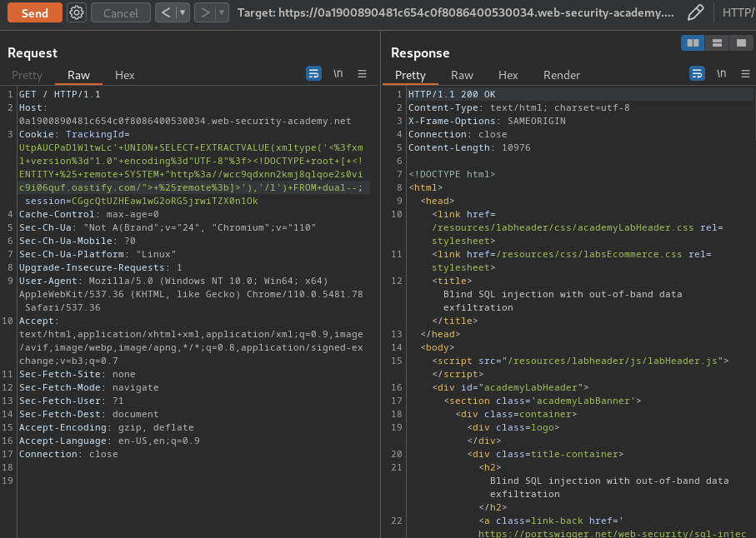This screenshot has width=756, height=538.
Task: Click the GET / HTTP/1.1 request line
Action: point(60,94)
